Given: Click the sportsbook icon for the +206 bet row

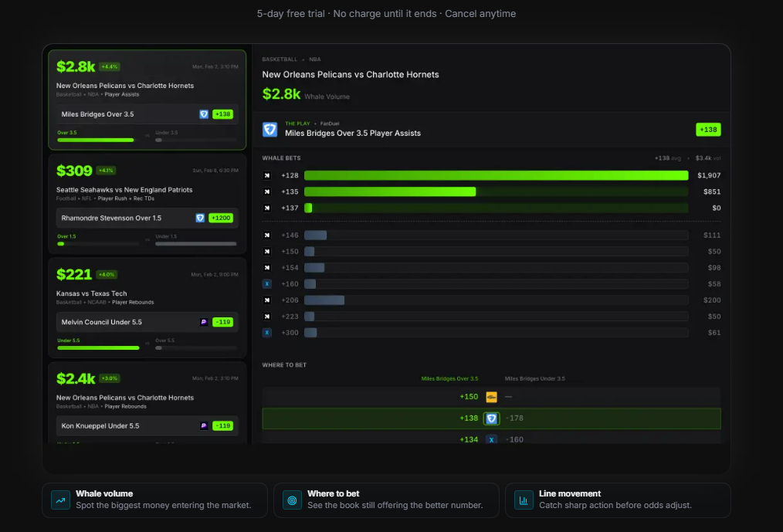Looking at the screenshot, I should (267, 300).
